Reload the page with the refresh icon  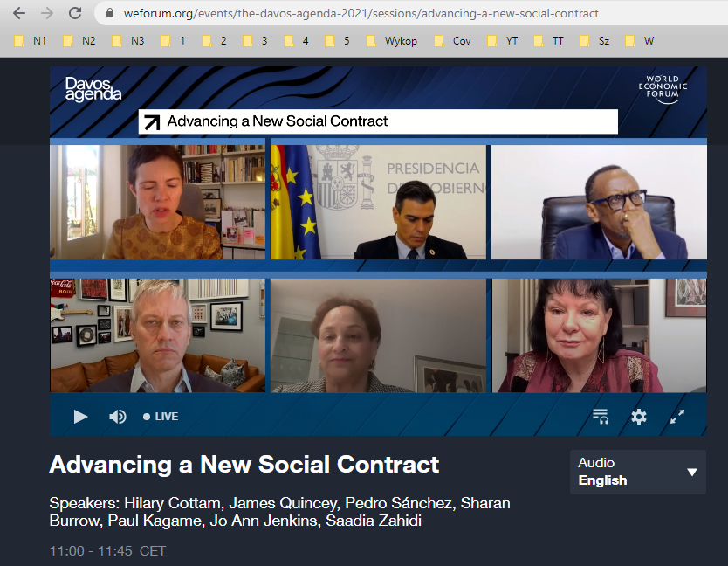(75, 13)
